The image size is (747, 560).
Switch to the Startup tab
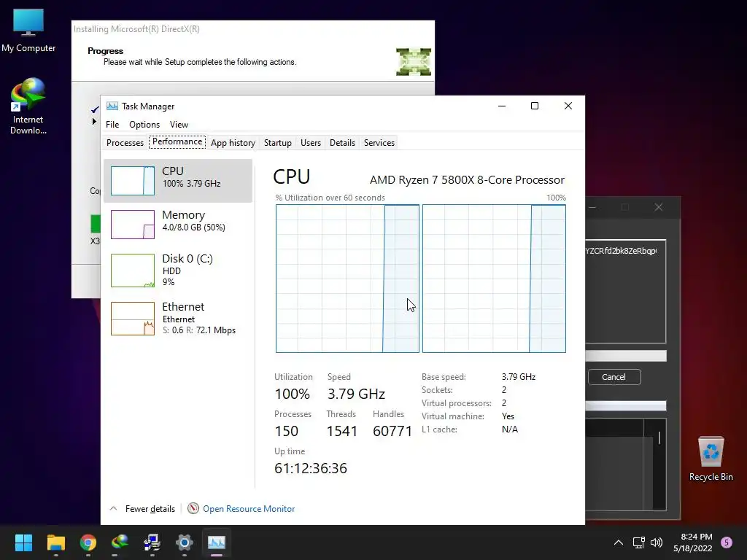pyautogui.click(x=278, y=142)
